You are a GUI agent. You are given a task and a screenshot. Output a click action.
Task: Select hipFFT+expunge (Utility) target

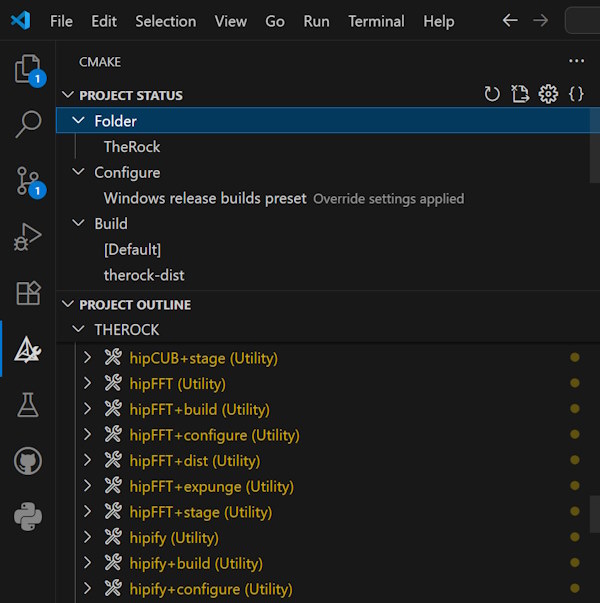212,486
